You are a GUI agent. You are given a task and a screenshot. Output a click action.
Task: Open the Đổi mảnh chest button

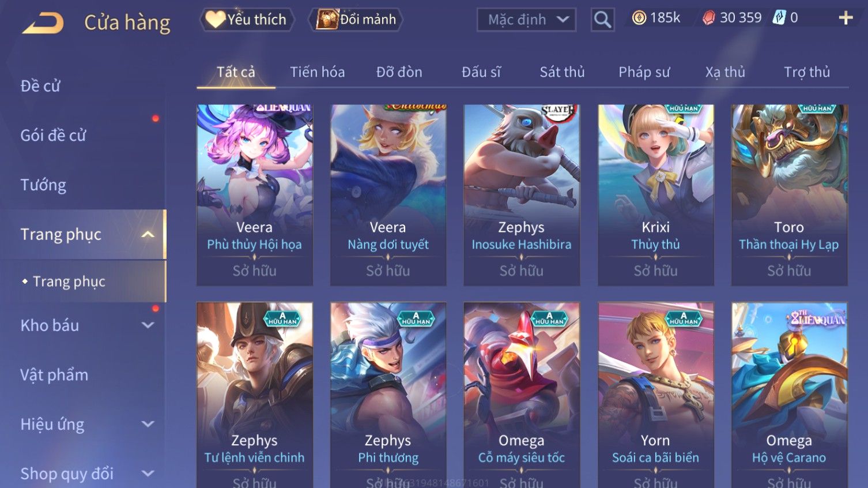coord(356,20)
